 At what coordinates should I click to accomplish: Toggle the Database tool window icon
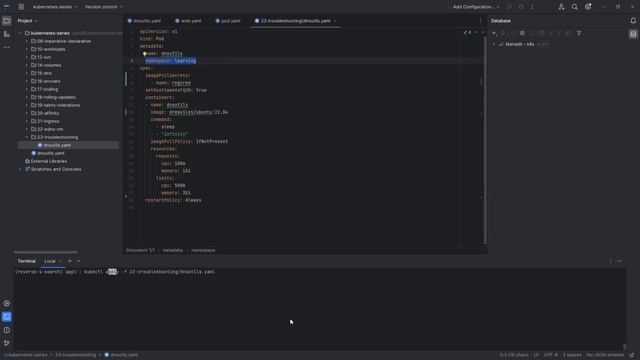click(x=633, y=34)
